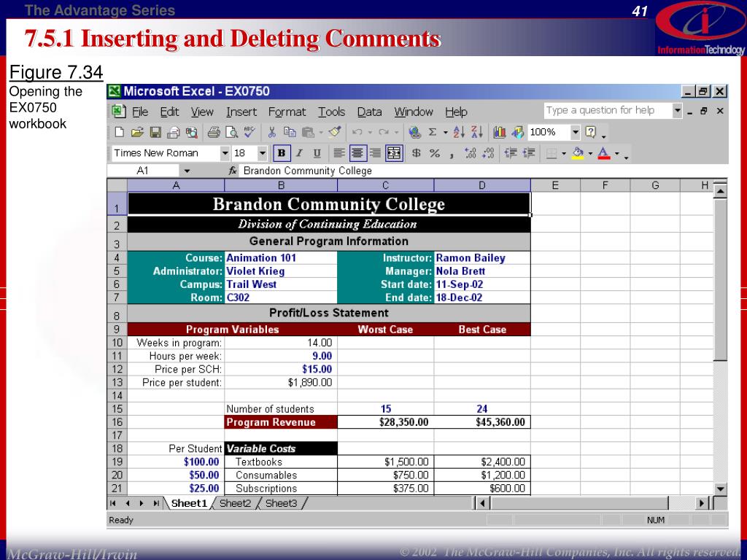
Task: Open Print Preview from toolbar
Action: (231, 133)
